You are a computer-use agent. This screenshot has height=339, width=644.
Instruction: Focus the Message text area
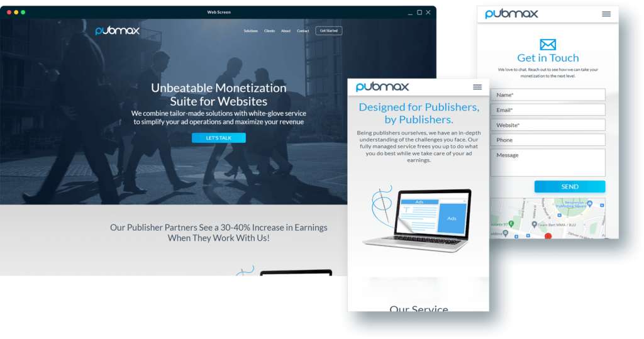[x=547, y=162]
